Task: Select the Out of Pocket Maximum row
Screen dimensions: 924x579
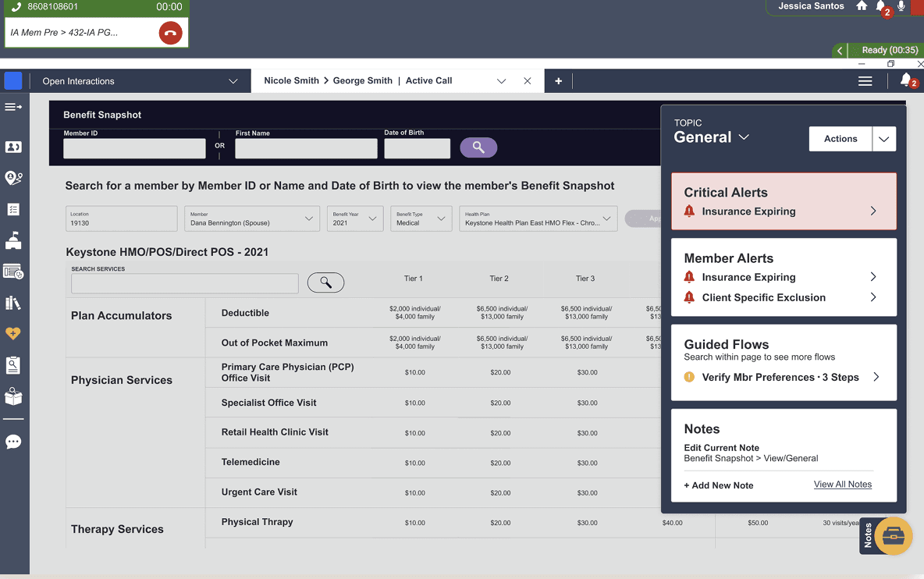Action: coord(274,343)
